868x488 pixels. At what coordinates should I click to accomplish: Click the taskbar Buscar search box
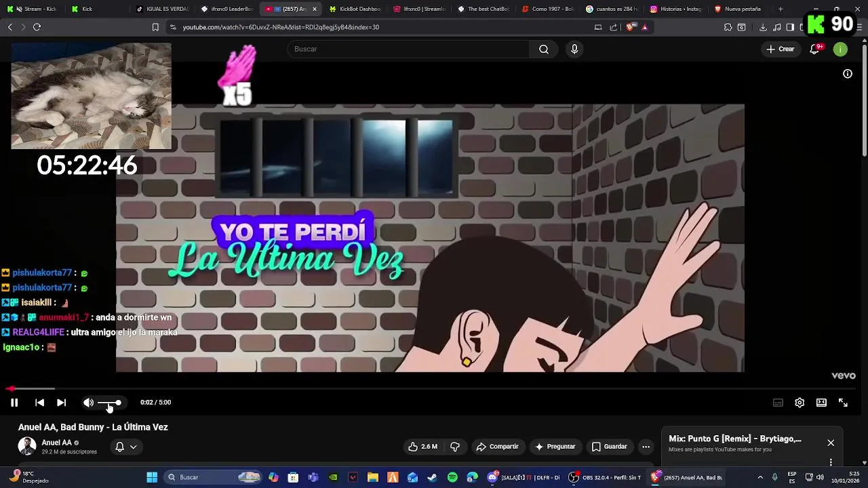(214, 477)
